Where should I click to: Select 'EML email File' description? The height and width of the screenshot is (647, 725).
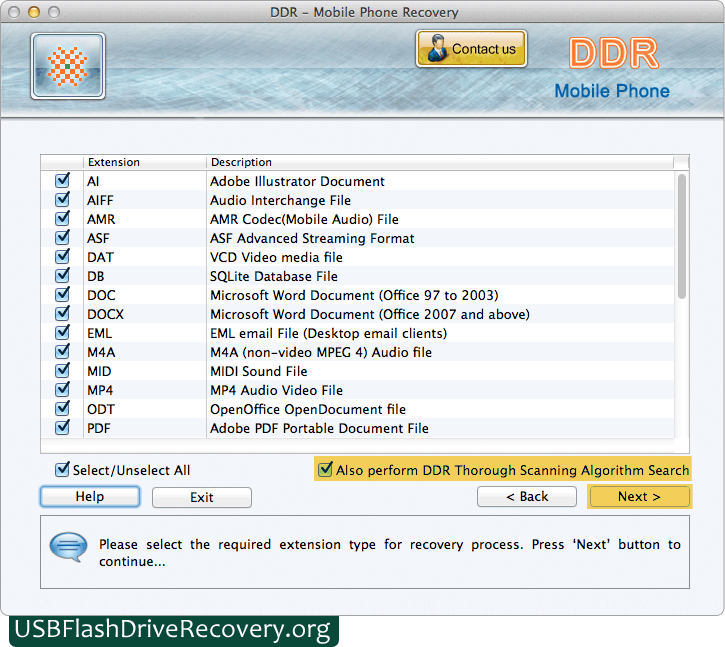pyautogui.click(x=328, y=333)
